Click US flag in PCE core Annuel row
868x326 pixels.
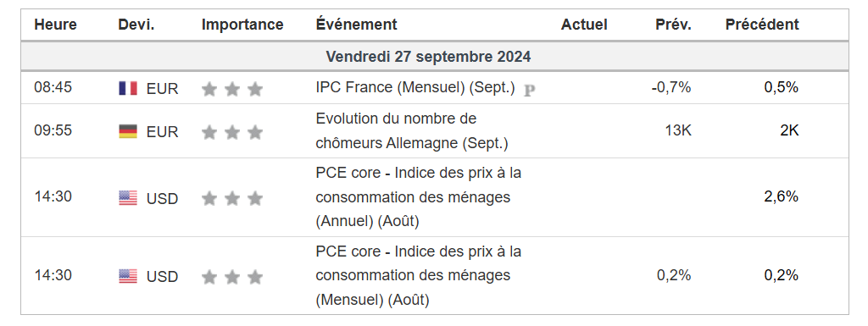(128, 198)
